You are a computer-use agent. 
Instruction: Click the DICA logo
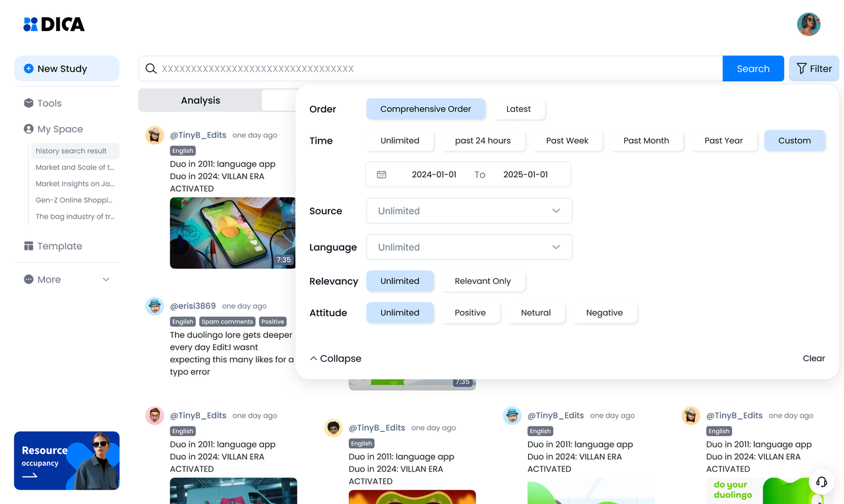pos(54,24)
